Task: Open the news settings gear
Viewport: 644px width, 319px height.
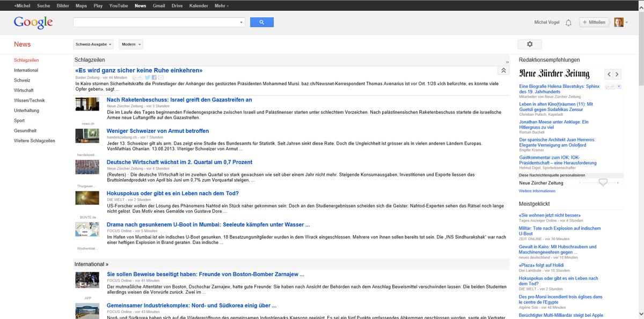Action: [x=530, y=44]
